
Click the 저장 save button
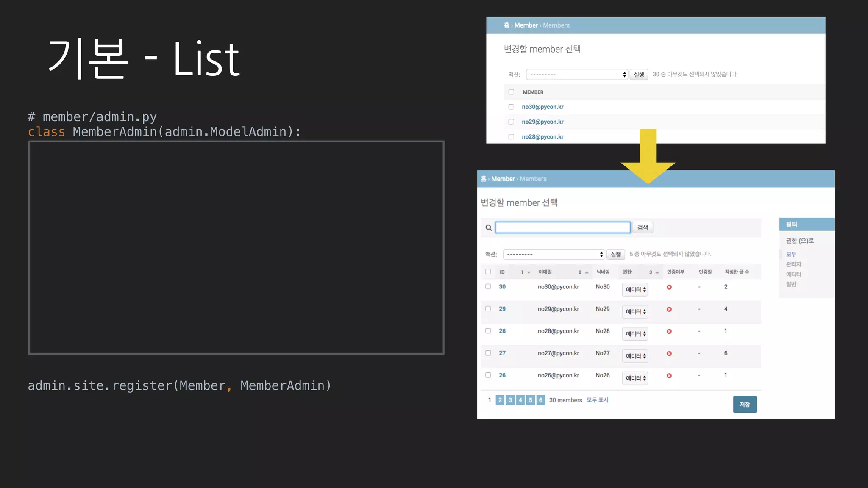pyautogui.click(x=745, y=404)
